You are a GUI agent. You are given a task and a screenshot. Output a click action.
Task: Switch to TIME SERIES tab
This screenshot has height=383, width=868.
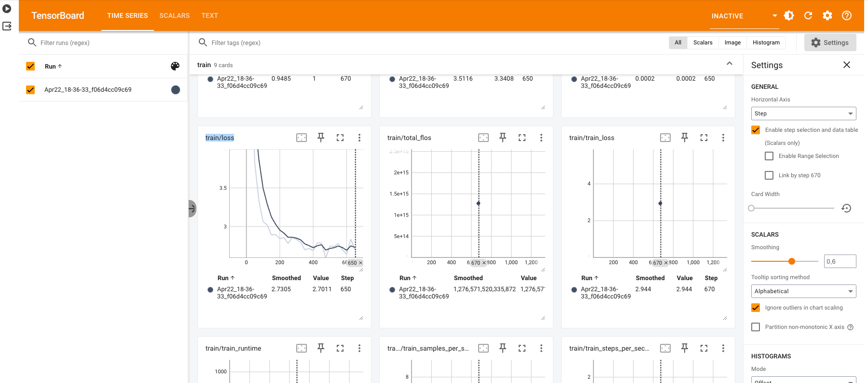point(127,15)
